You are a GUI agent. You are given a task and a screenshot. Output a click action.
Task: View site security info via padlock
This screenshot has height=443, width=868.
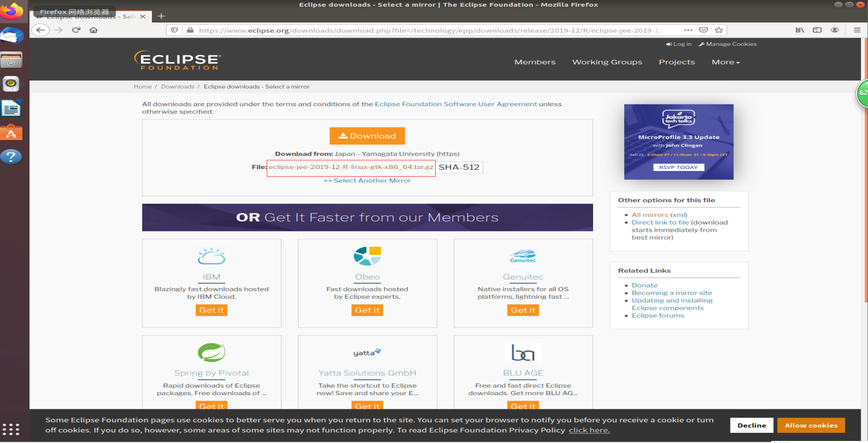pyautogui.click(x=190, y=30)
